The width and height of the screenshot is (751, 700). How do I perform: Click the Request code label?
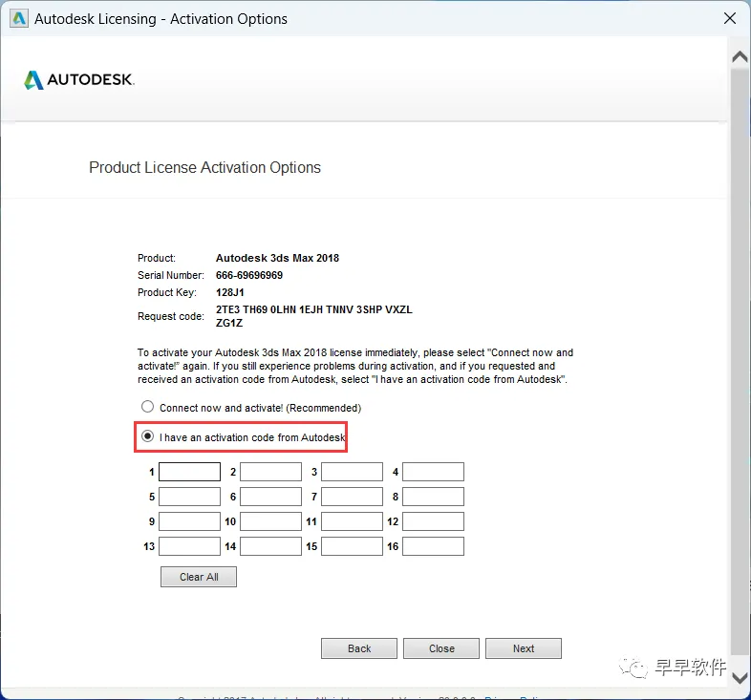pyautogui.click(x=170, y=316)
